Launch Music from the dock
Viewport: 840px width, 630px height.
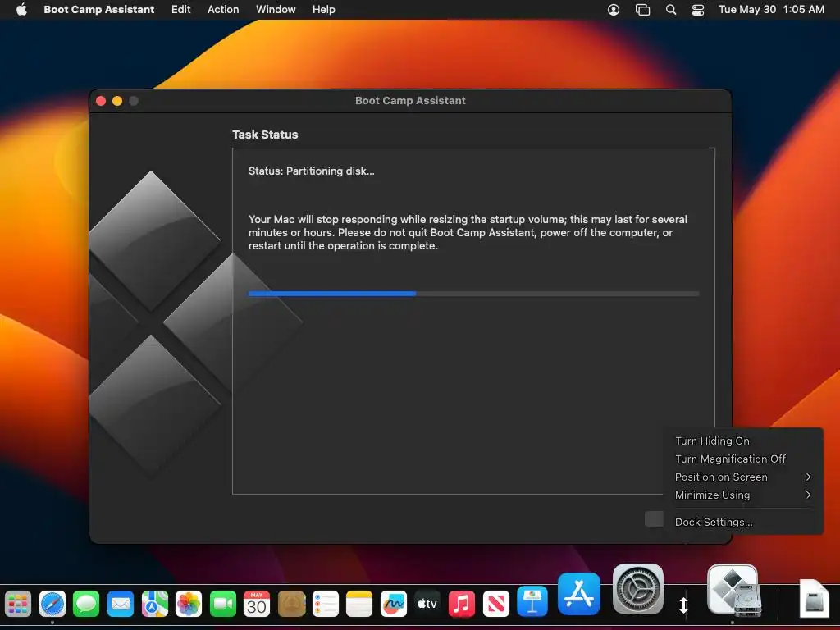tap(462, 605)
